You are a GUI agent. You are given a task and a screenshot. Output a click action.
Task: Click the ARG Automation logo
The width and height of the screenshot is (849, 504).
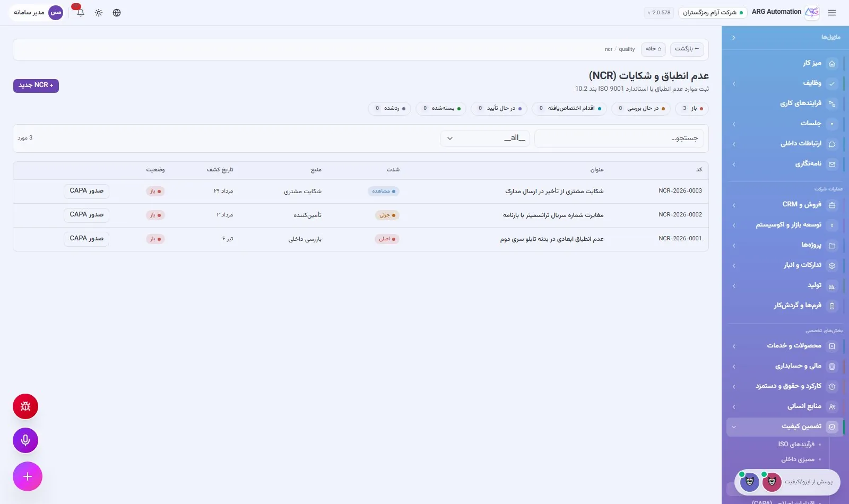click(812, 12)
